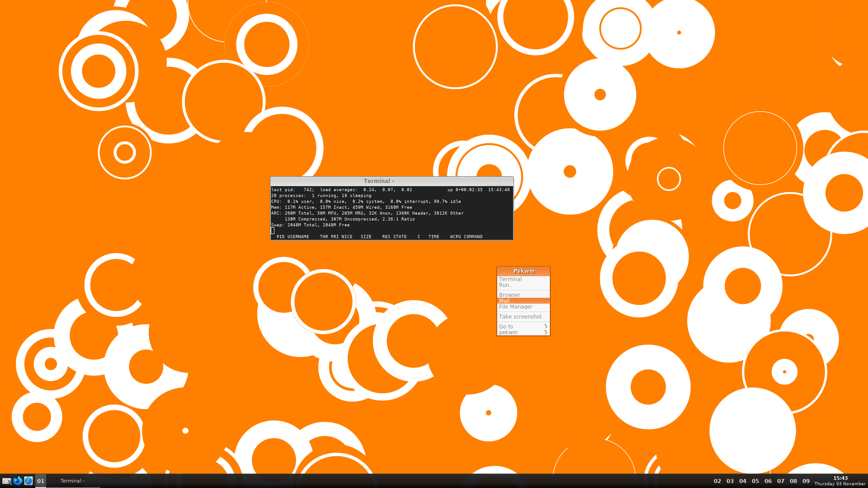
Task: Click the 'Mem: 117M Active' line in Terminal
Action: pyautogui.click(x=342, y=207)
